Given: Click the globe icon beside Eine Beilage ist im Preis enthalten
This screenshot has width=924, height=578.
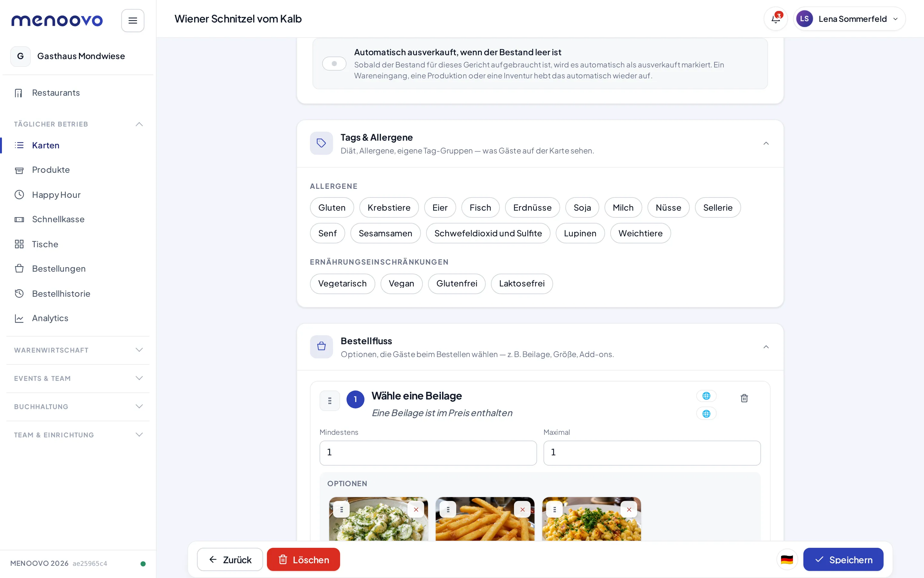Looking at the screenshot, I should pos(706,414).
